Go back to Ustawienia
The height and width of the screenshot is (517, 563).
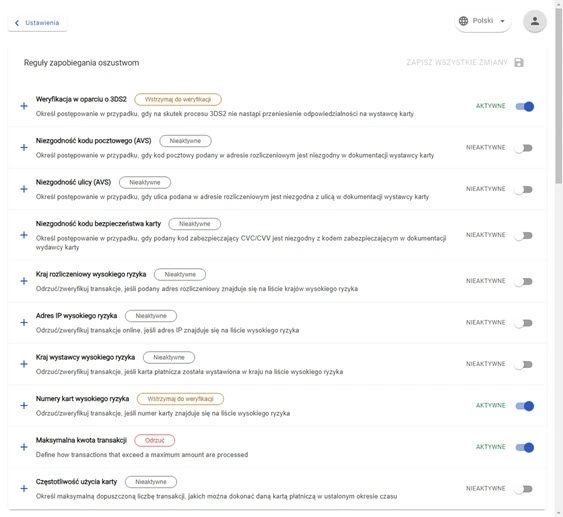click(x=37, y=23)
